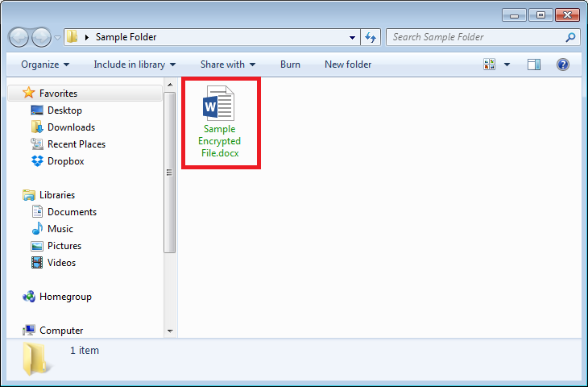Viewport: 588px width, 387px height.
Task: Select Pictures library in sidebar
Action: [x=64, y=246]
